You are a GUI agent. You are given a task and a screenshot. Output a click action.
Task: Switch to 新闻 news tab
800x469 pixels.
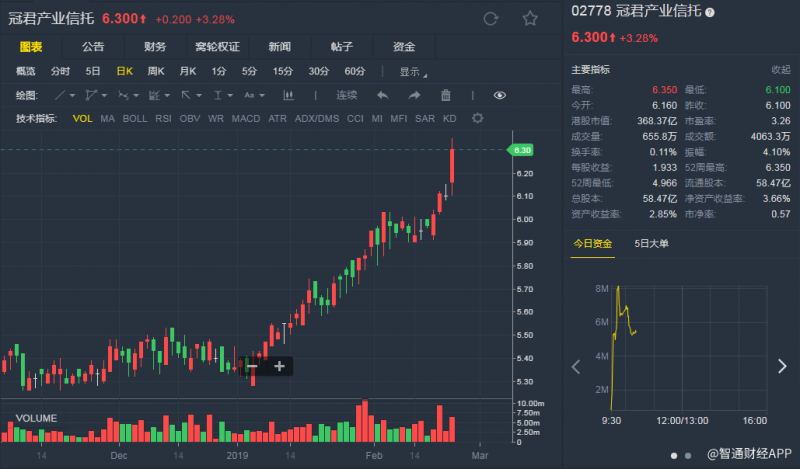(x=280, y=47)
